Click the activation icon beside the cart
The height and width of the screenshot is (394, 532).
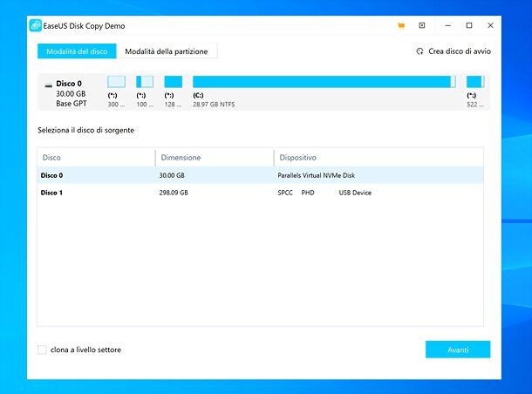pos(422,25)
